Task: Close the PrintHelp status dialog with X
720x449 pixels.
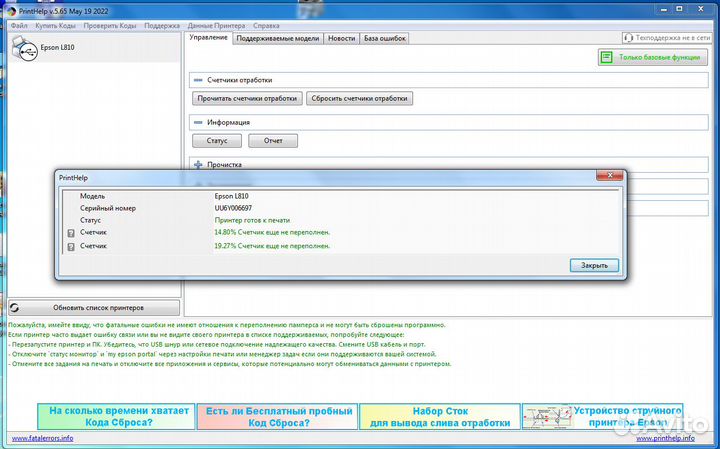Action: point(610,175)
